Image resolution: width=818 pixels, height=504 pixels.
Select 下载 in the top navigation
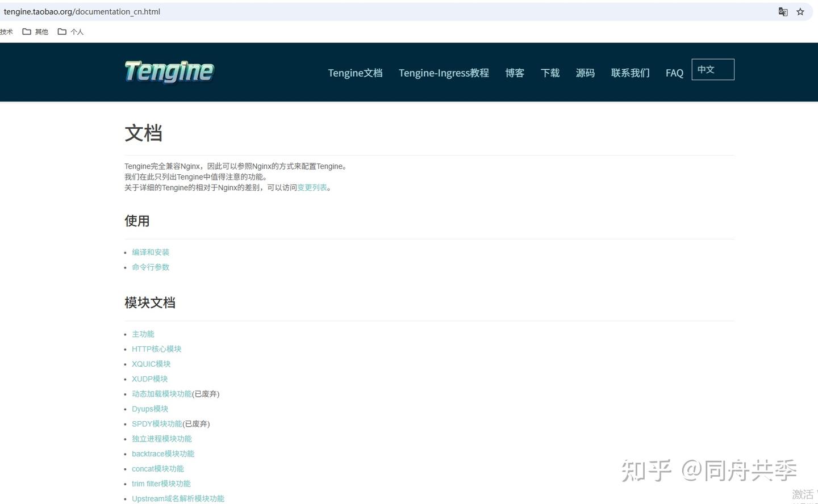point(550,73)
